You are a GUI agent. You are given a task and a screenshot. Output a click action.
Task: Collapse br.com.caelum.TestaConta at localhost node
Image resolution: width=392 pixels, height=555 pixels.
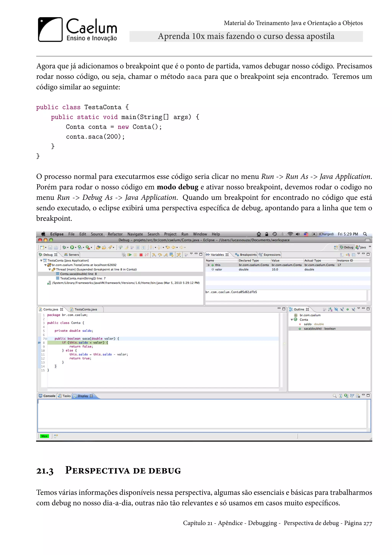(45, 265)
